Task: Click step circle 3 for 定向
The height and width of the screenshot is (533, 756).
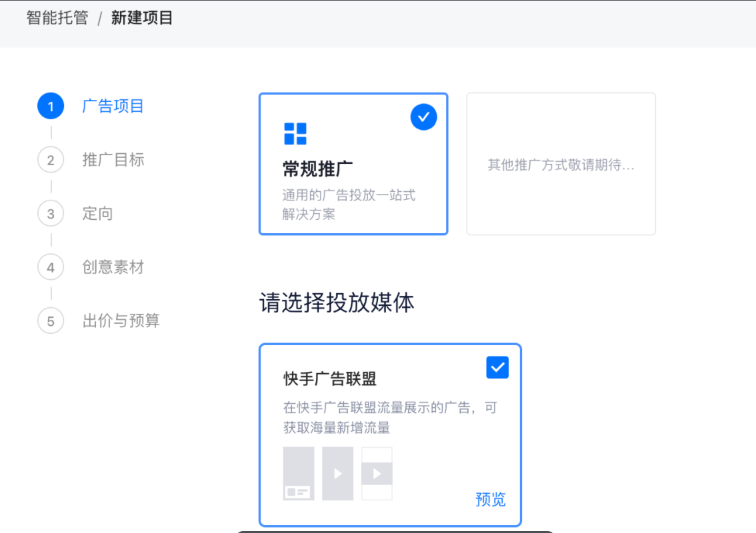Action: tap(51, 213)
